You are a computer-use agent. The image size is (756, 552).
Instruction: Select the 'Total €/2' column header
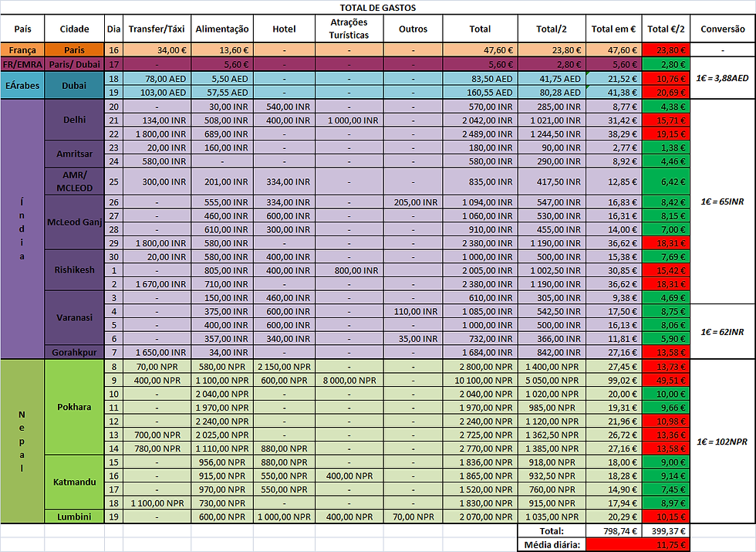(x=666, y=29)
